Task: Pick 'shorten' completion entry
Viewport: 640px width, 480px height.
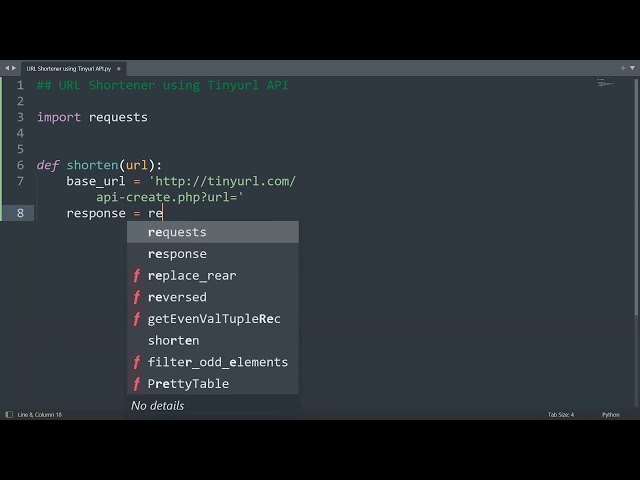Action: pos(213,340)
